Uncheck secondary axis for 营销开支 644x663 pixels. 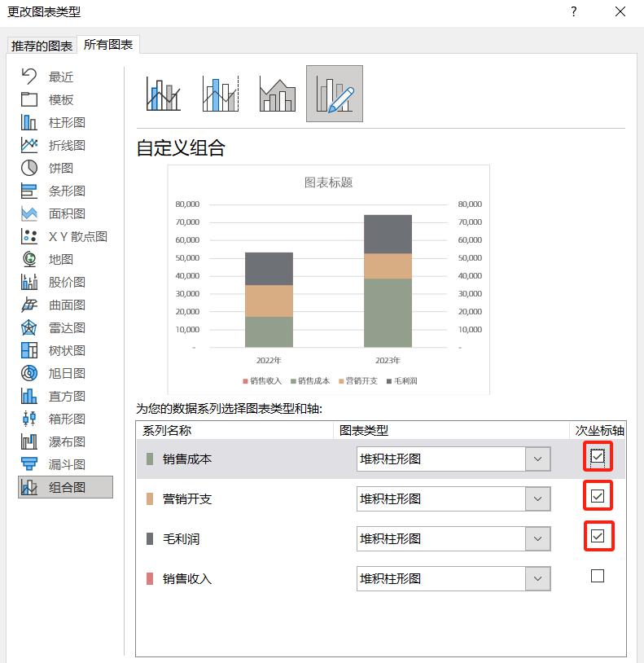pos(598,496)
